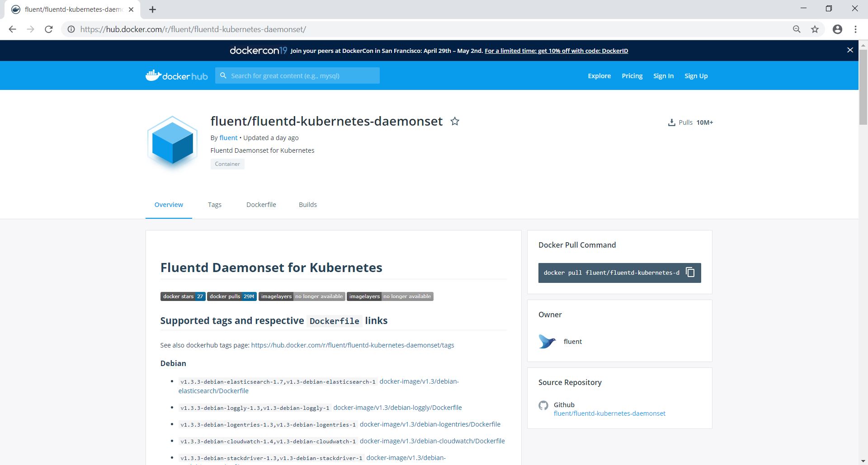This screenshot has width=868, height=465.
Task: Click the DockerCon19 logo in the banner
Action: coord(258,51)
